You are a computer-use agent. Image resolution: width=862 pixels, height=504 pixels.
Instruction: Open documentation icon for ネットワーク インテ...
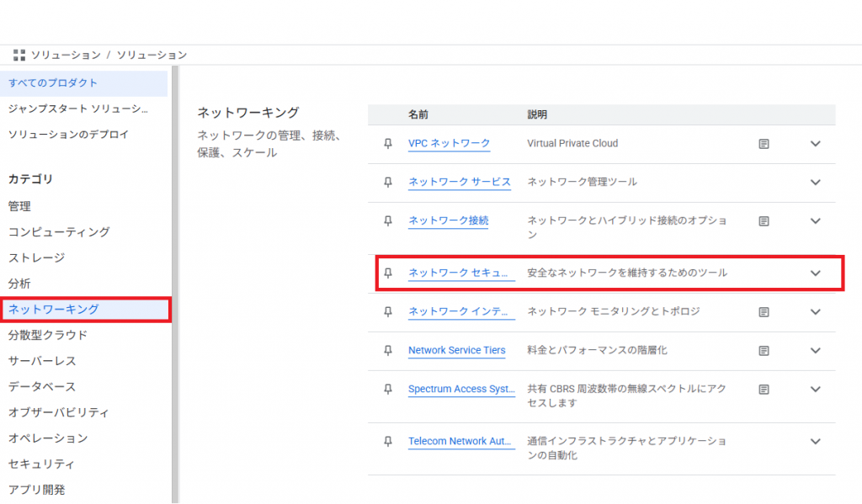(764, 312)
